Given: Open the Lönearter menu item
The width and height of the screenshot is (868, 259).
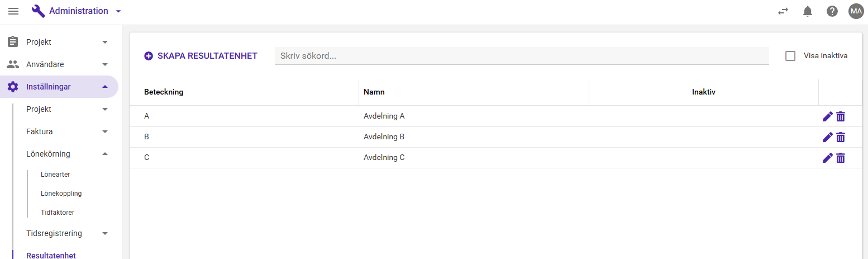Looking at the screenshot, I should (x=55, y=175).
